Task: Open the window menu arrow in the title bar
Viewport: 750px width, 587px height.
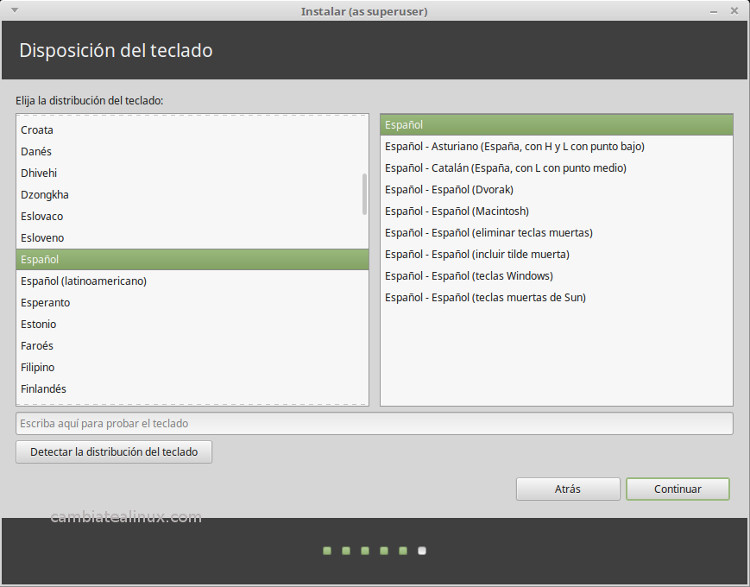Action: [14, 10]
